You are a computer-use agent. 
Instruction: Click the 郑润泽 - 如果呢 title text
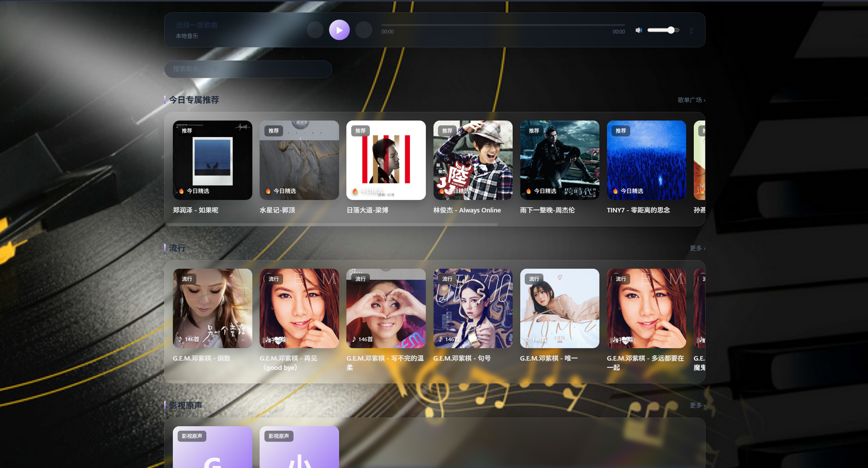[x=196, y=210]
